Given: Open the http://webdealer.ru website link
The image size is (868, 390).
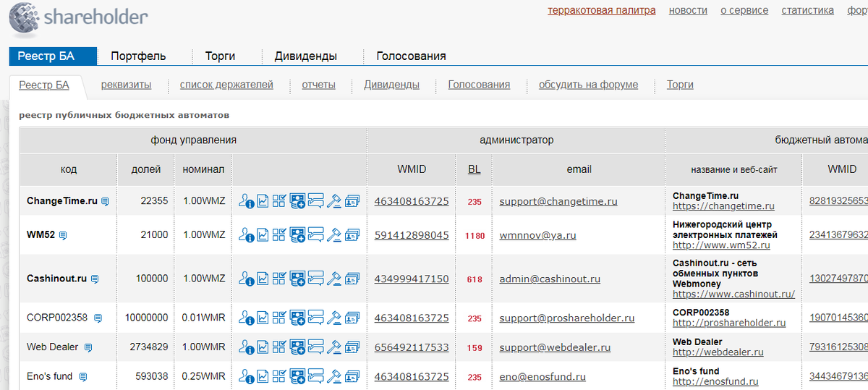Looking at the screenshot, I should tap(718, 352).
